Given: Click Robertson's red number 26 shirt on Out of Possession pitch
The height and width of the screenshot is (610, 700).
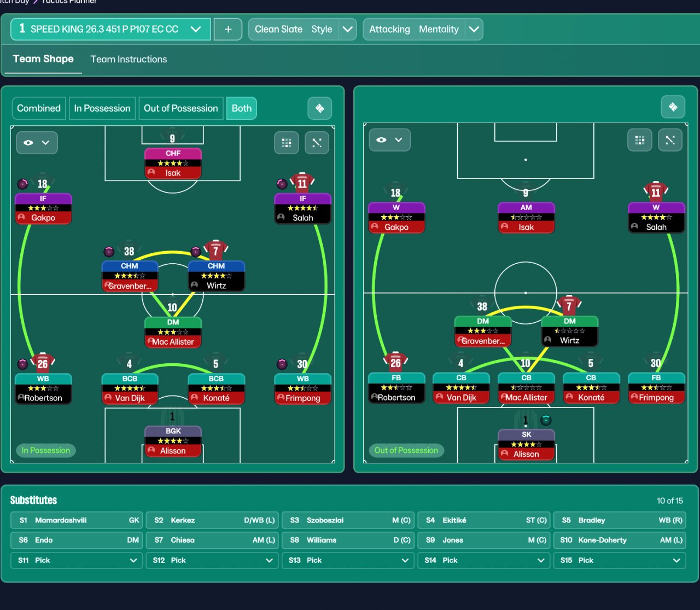Looking at the screenshot, I should point(396,362).
